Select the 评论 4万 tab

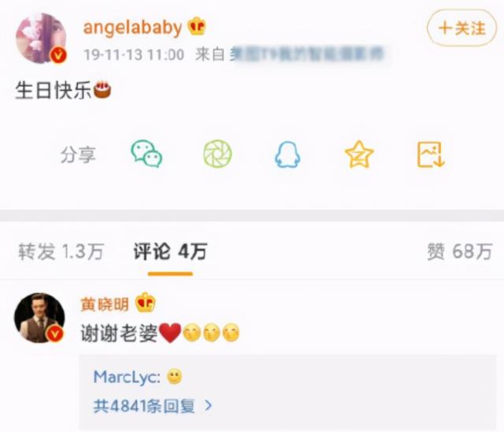pos(170,251)
